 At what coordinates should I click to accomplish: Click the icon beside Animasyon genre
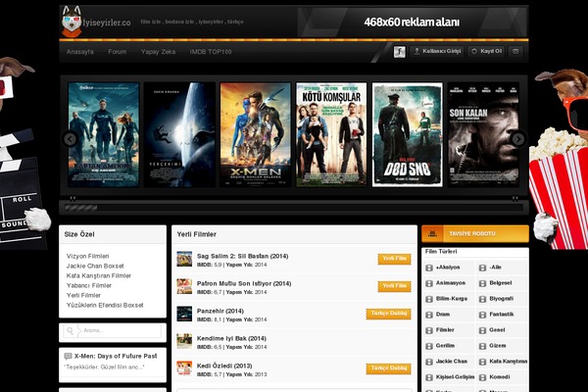point(429,283)
